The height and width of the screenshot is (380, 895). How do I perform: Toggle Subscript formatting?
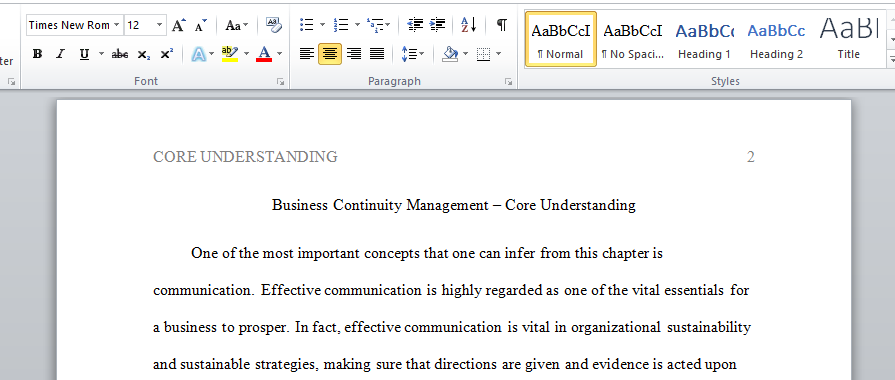click(143, 54)
